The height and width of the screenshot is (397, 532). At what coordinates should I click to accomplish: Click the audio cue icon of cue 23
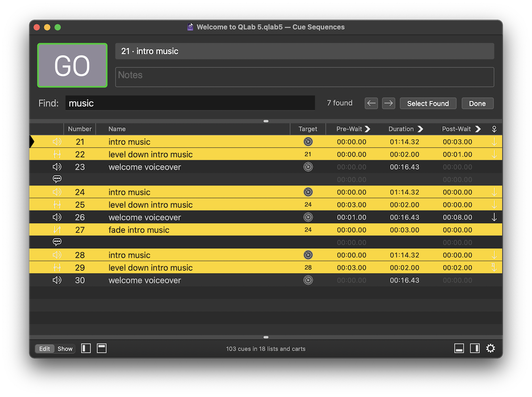click(x=57, y=167)
